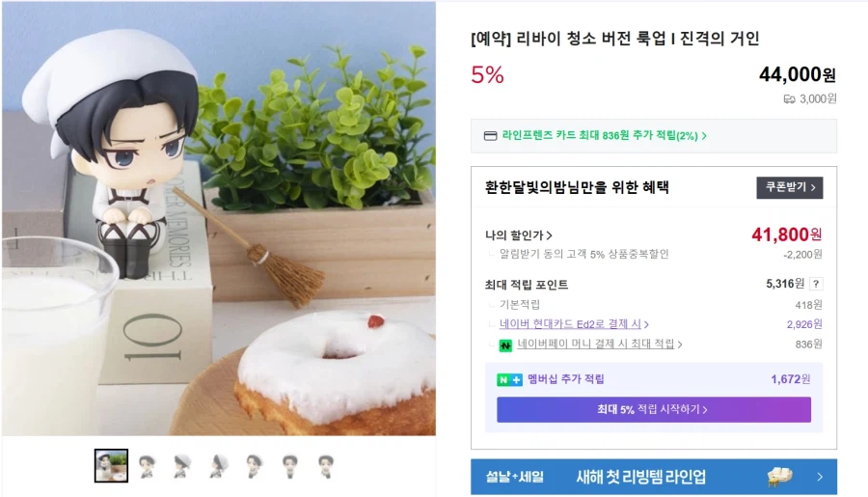This screenshot has width=868, height=497.
Task: Click the N+ membership badge icon
Action: click(509, 379)
